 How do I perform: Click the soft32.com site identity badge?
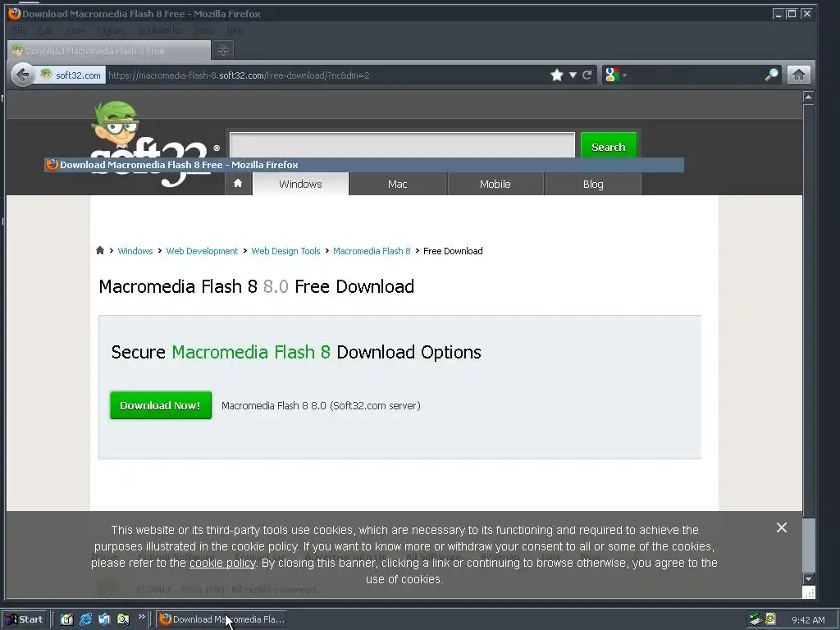tap(71, 75)
